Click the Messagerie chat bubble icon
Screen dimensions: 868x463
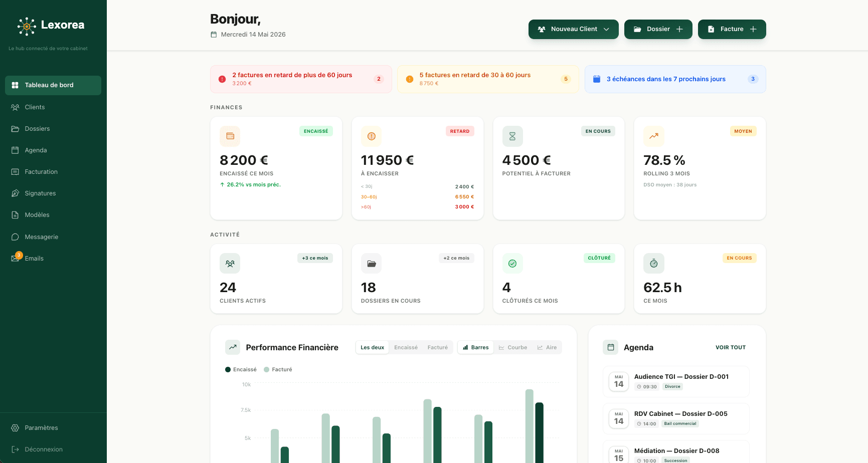[x=15, y=237]
